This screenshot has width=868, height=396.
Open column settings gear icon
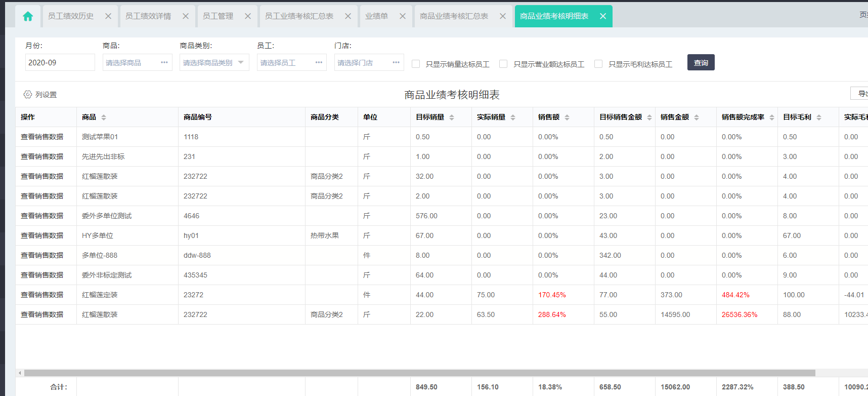[28, 95]
